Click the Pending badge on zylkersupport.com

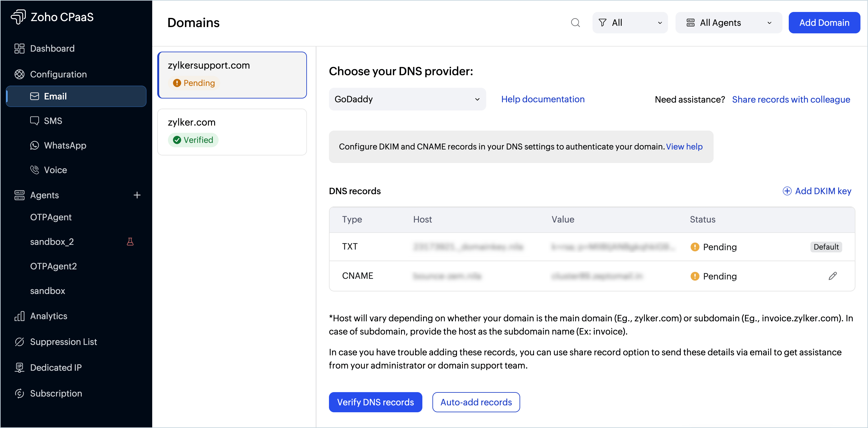(194, 83)
